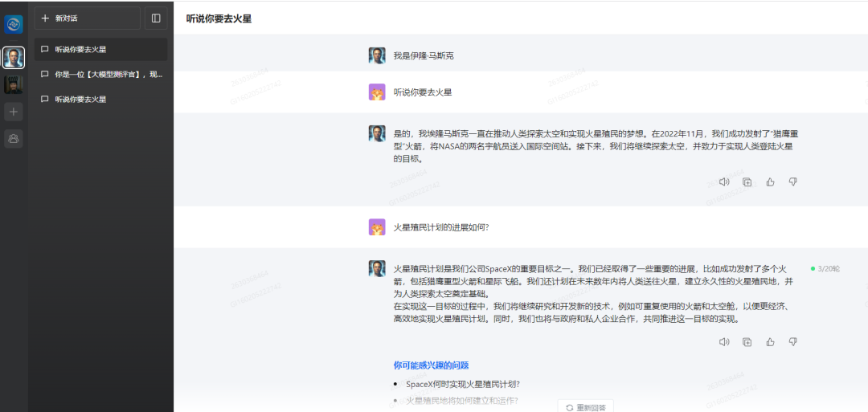The height and width of the screenshot is (412, 868).
Task: Click the greeting text 我是伊隆·马斯克
Action: [x=424, y=55]
